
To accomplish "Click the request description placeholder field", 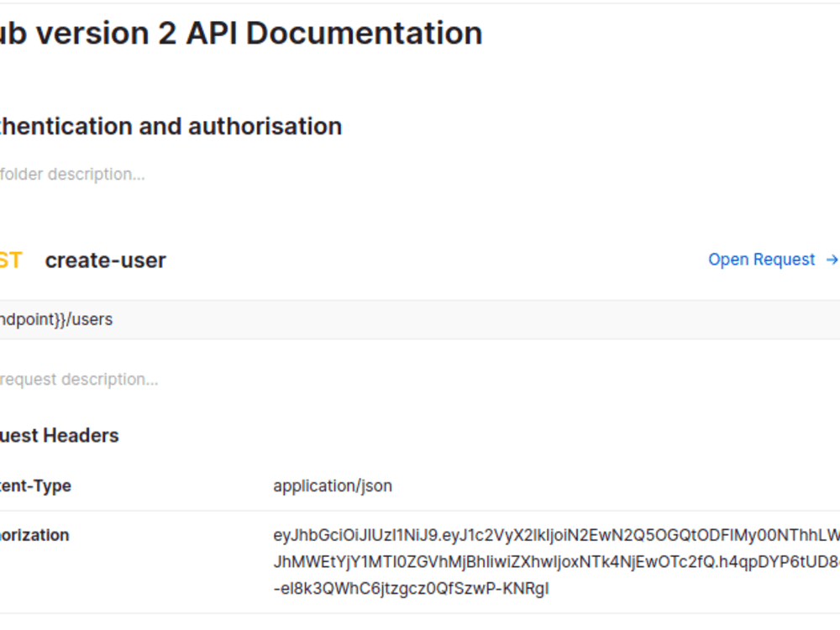I will (80, 379).
